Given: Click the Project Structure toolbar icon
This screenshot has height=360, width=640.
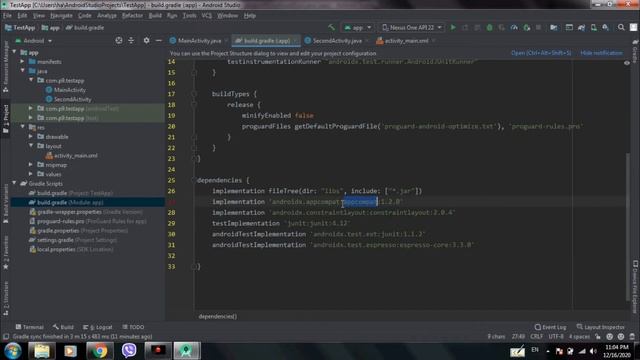Looking at the screenshot, I should coord(554,27).
